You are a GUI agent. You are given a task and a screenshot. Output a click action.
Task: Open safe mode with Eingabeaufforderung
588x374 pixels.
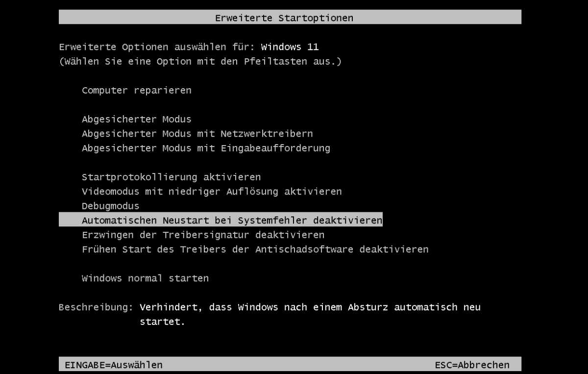pyautogui.click(x=206, y=148)
